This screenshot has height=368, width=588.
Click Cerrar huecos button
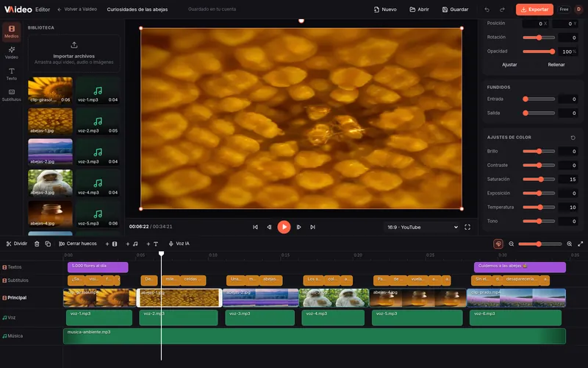pos(78,244)
